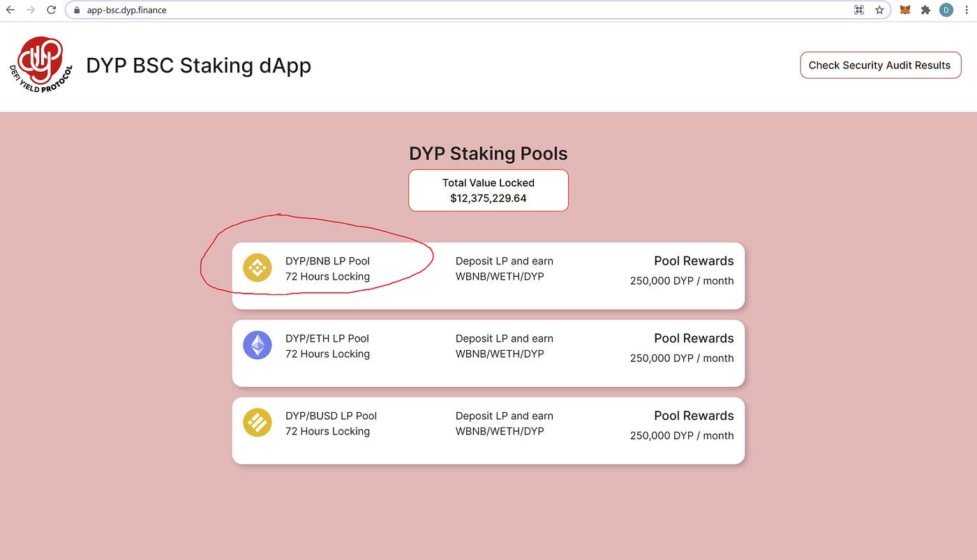This screenshot has width=977, height=560.
Task: Click $12,375,229.64 value
Action: (488, 198)
